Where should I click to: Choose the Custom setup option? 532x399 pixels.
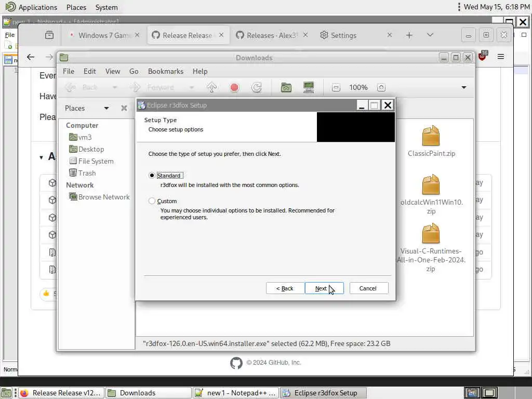tap(152, 201)
